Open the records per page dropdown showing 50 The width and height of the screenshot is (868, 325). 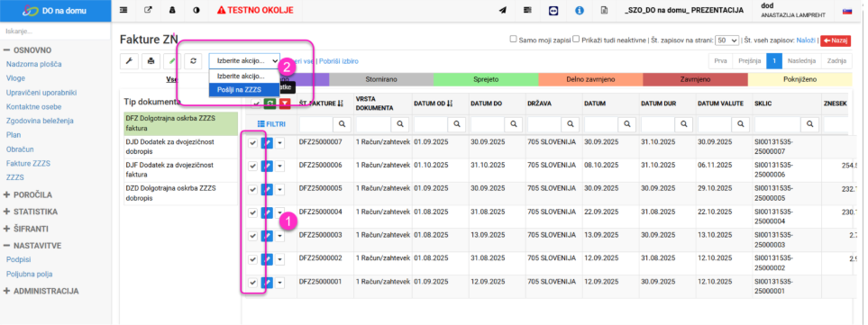pos(726,41)
